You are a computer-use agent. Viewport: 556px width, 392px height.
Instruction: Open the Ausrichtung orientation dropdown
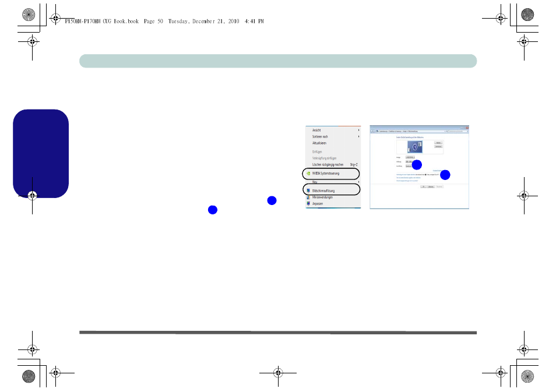pos(410,166)
